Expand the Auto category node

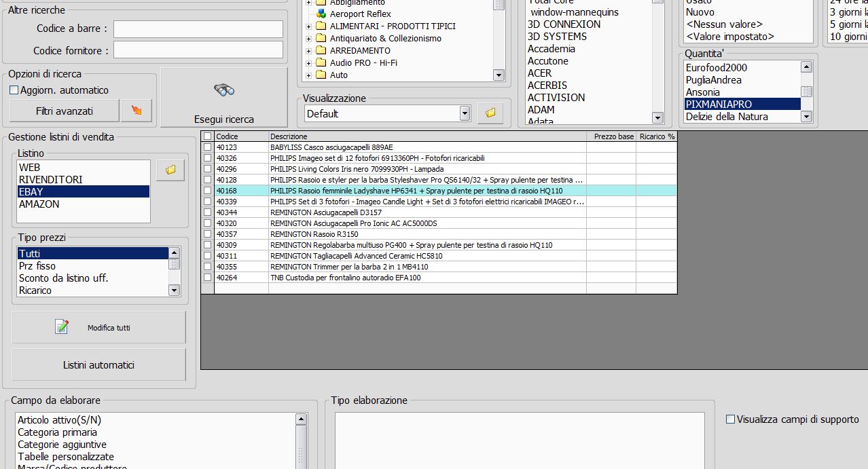(309, 75)
